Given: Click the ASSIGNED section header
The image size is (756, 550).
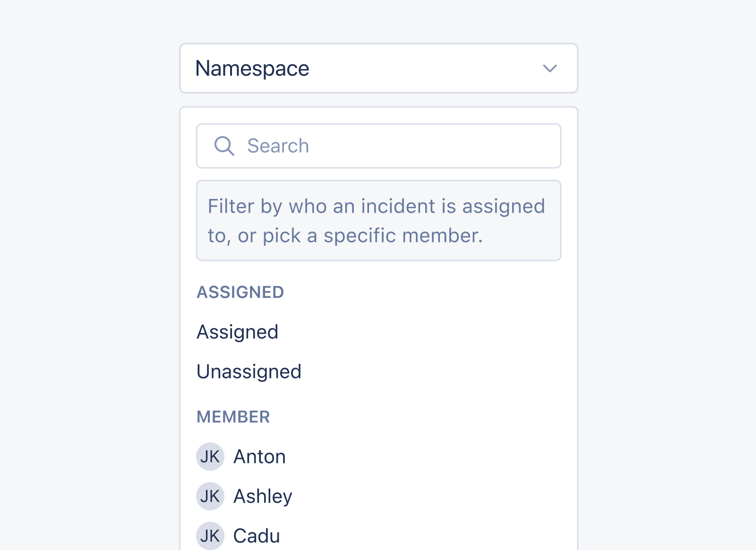Looking at the screenshot, I should click(240, 292).
